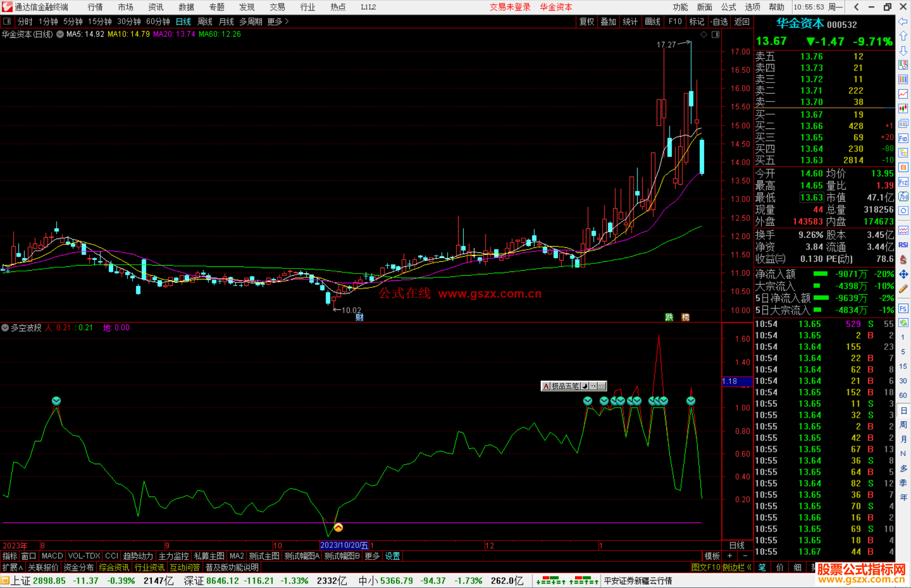The height and width of the screenshot is (588, 911).
Task: Toggle the MA indicator circle next to 华金资本(日线)
Action: tap(60, 34)
